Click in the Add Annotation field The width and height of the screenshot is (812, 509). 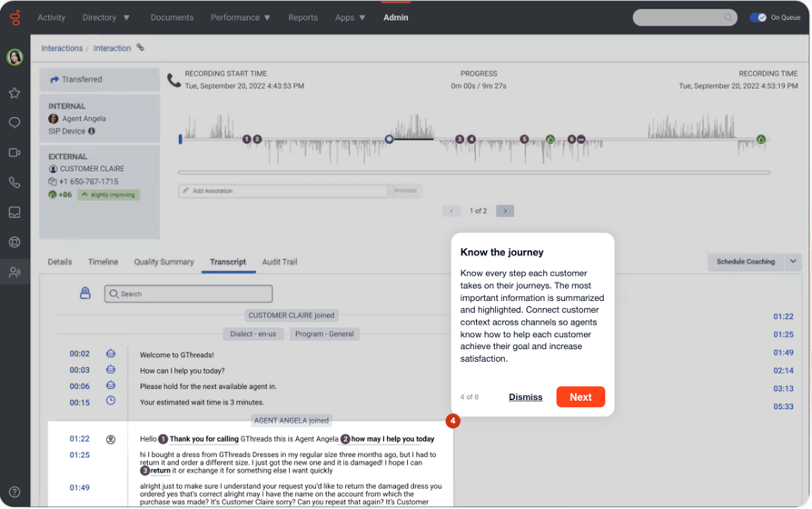(x=282, y=191)
